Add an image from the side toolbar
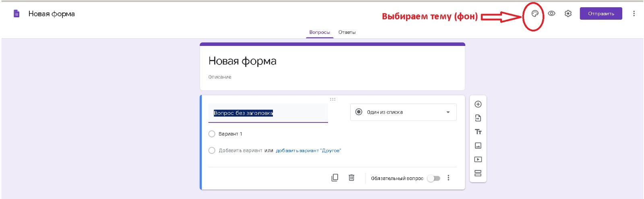 tap(478, 145)
